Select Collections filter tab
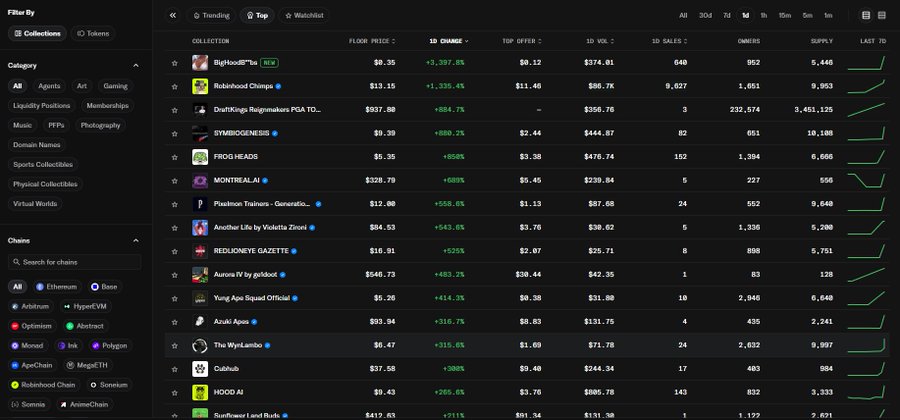Screen dimensions: 900x420 pos(37,33)
